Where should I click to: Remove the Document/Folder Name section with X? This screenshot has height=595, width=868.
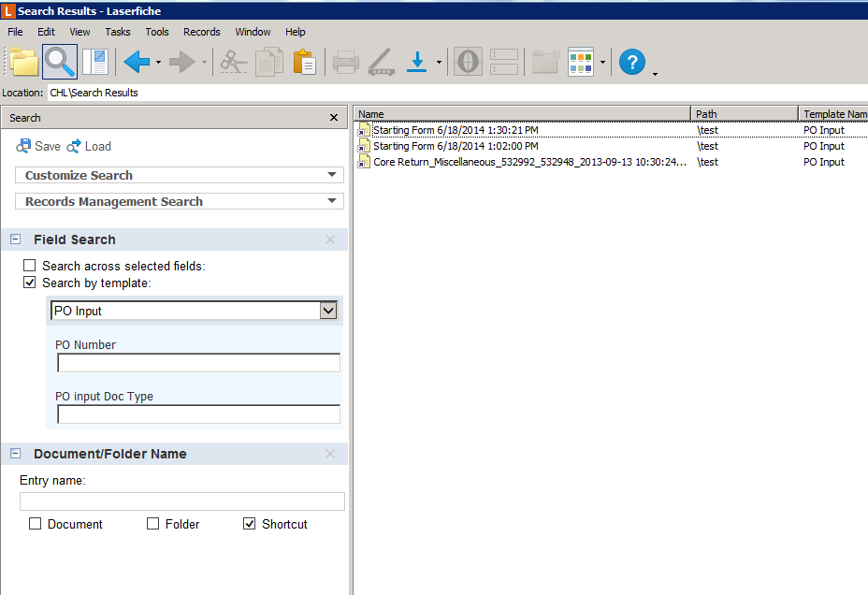330,454
